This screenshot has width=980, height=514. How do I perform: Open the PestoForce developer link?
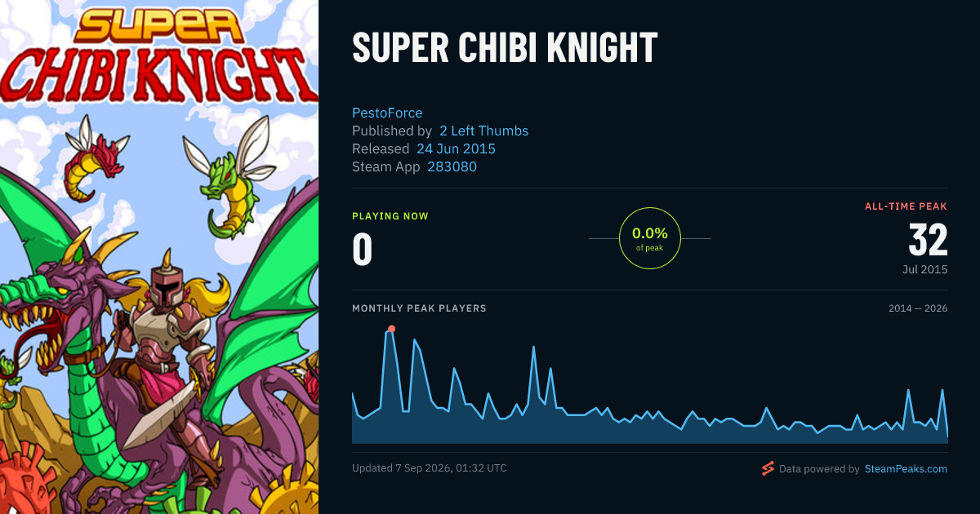[387, 113]
